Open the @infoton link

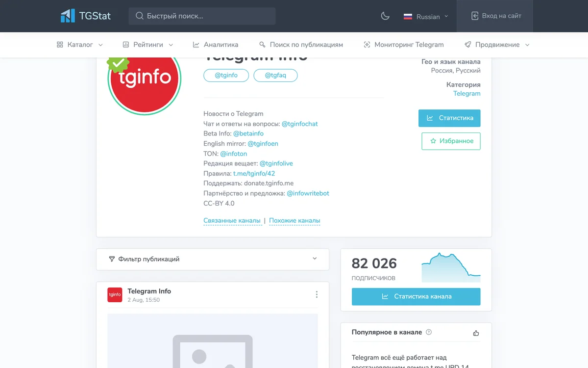click(x=234, y=154)
